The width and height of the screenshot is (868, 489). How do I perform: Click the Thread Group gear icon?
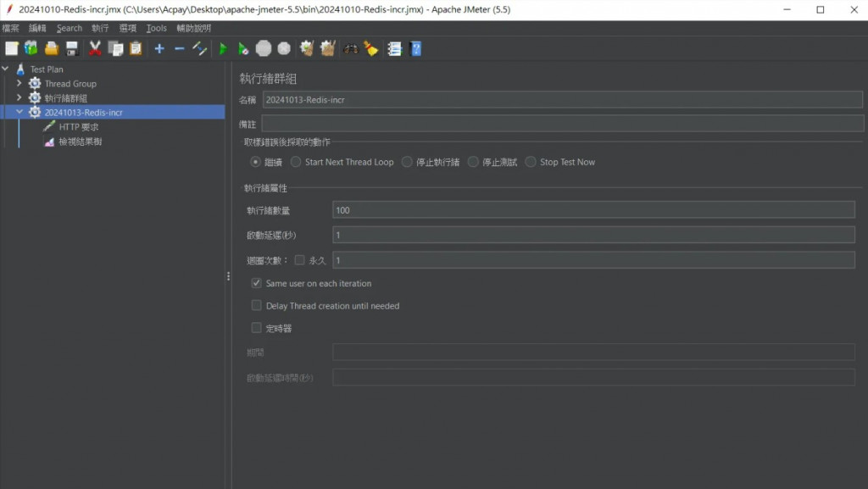click(x=35, y=84)
